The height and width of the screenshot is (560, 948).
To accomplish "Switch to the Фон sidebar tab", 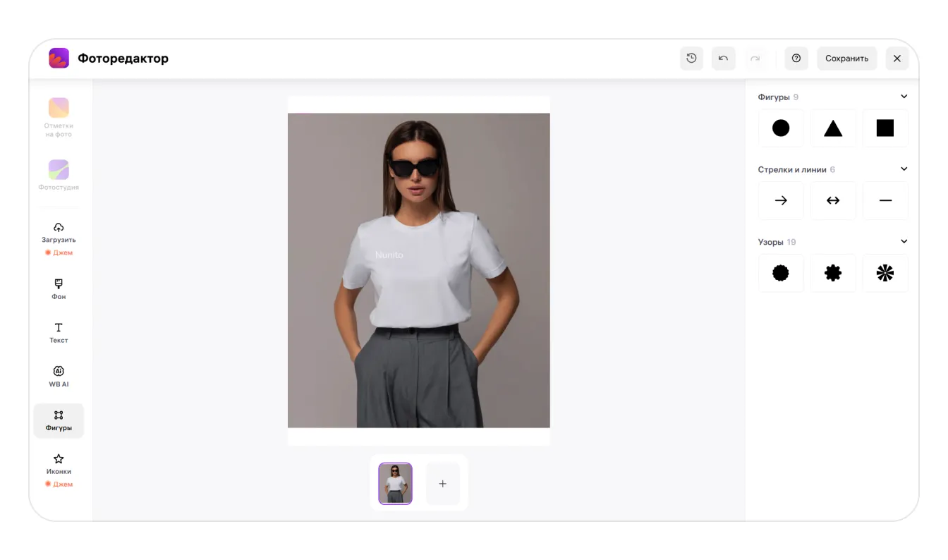I will (59, 289).
